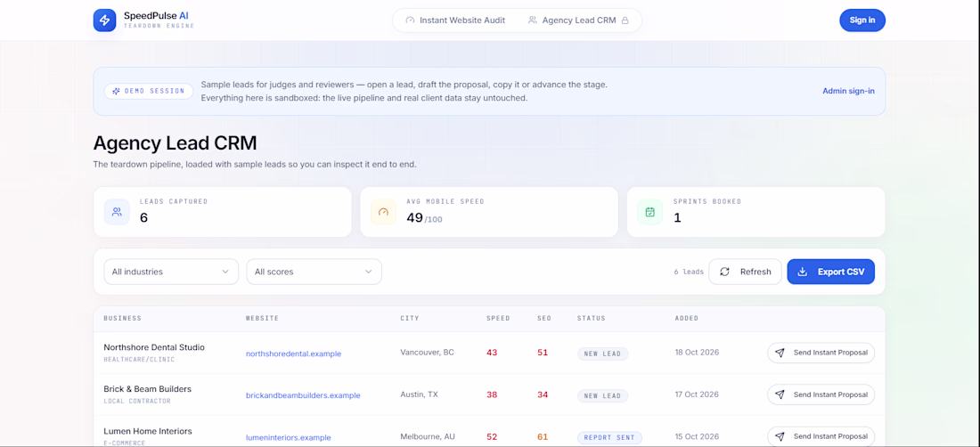
Task: Click Northshore Dental Studio business name
Action: (154, 347)
